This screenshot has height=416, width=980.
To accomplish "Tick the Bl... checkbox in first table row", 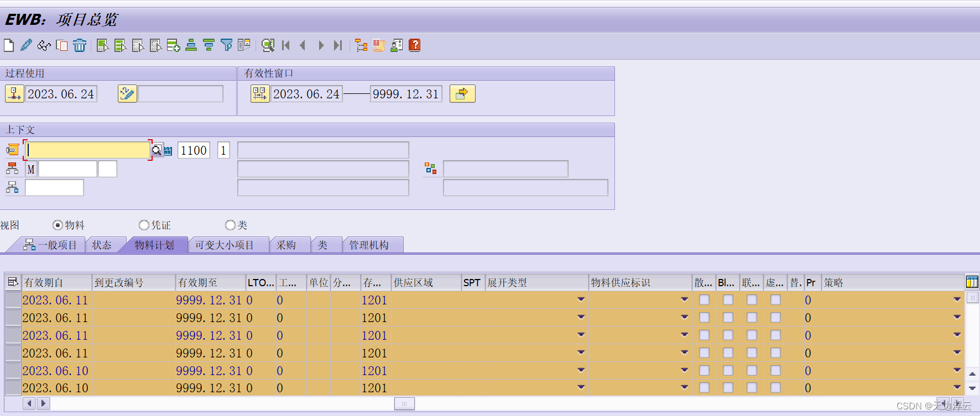I will pyautogui.click(x=728, y=300).
